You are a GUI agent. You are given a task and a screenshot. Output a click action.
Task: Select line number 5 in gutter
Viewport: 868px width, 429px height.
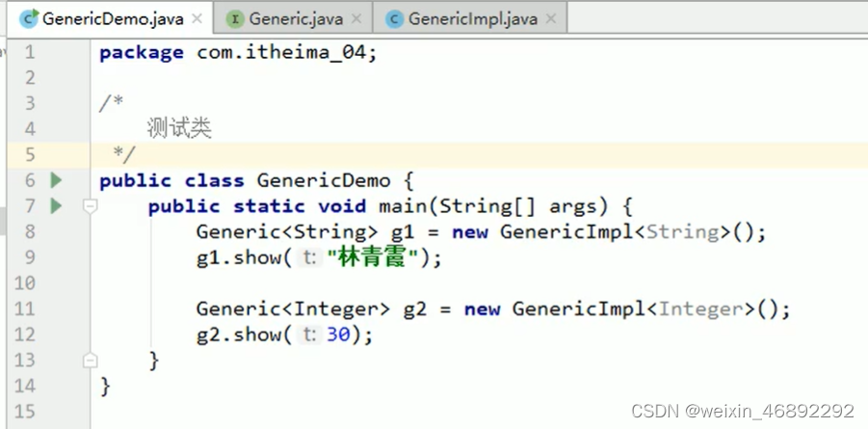pyautogui.click(x=29, y=154)
